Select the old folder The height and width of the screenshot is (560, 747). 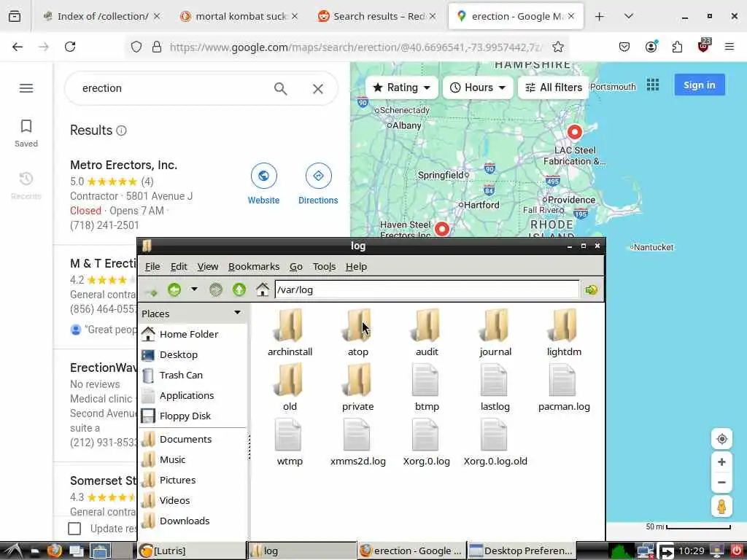pos(290,387)
